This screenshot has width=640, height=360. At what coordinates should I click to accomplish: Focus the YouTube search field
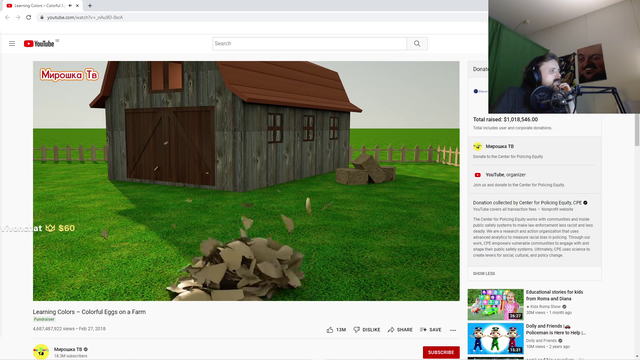[x=309, y=44]
